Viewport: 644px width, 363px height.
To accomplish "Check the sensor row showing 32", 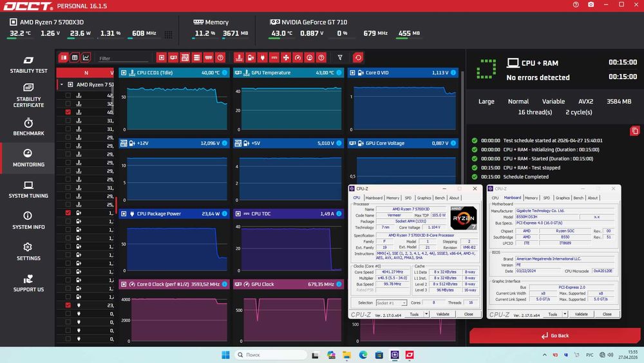I will [68, 104].
